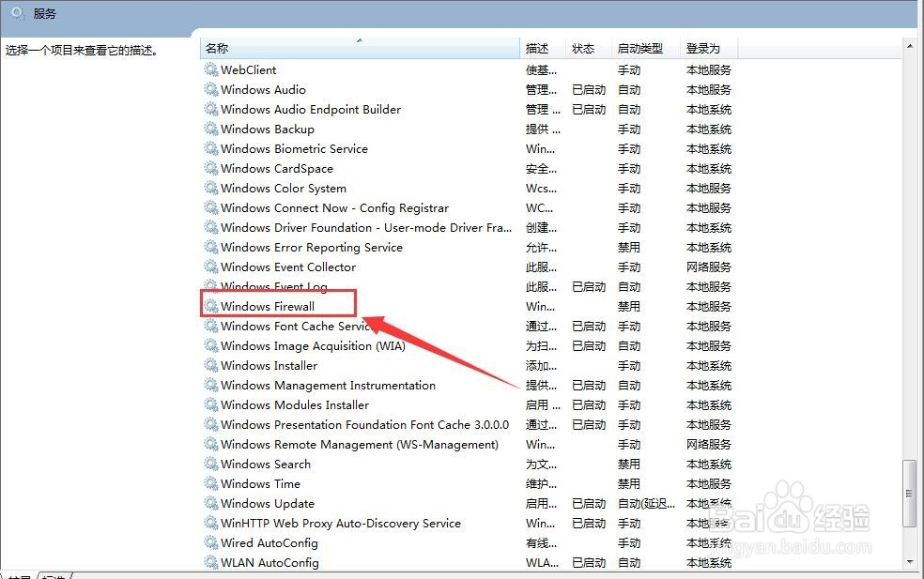Viewport: 924px width, 579px height.
Task: Click the gear icon beside Windows Update
Action: [x=211, y=504]
